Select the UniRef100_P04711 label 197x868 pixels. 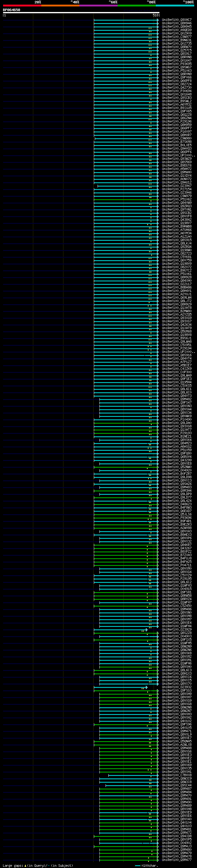click(177, 565)
